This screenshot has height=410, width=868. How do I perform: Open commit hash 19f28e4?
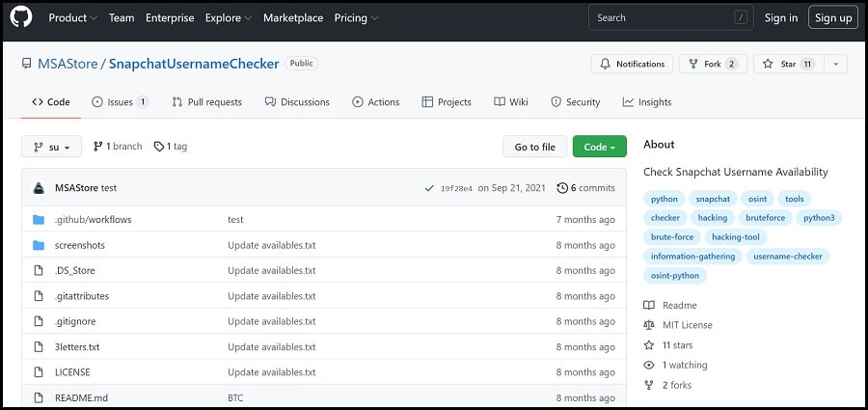click(x=456, y=188)
